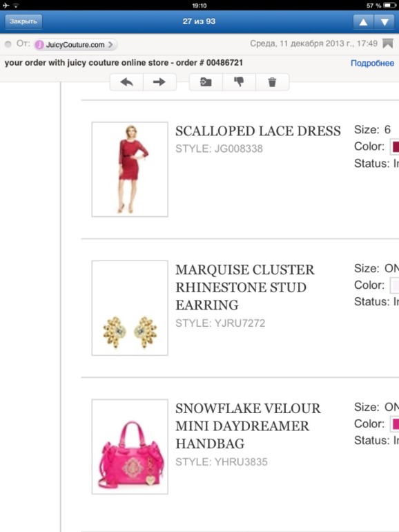Image resolution: width=399 pixels, height=532 pixels.
Task: Delete the email with the trash icon
Action: 272,82
